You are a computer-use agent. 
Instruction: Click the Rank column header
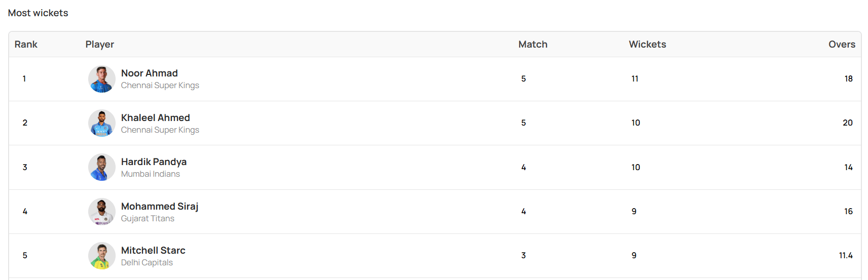26,44
